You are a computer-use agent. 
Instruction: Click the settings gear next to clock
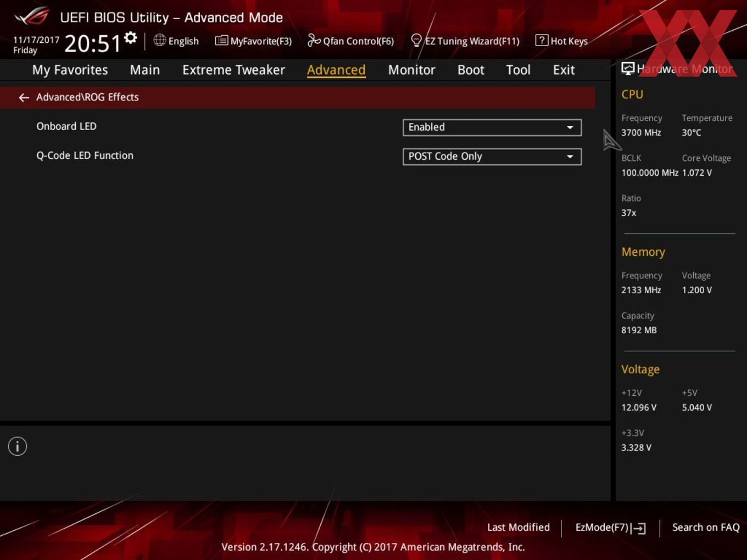(x=130, y=38)
